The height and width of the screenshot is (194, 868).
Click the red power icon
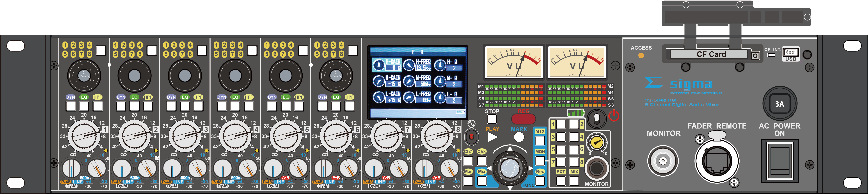(614, 116)
